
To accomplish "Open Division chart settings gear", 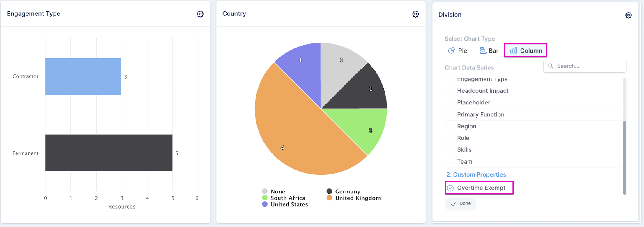I will (628, 15).
